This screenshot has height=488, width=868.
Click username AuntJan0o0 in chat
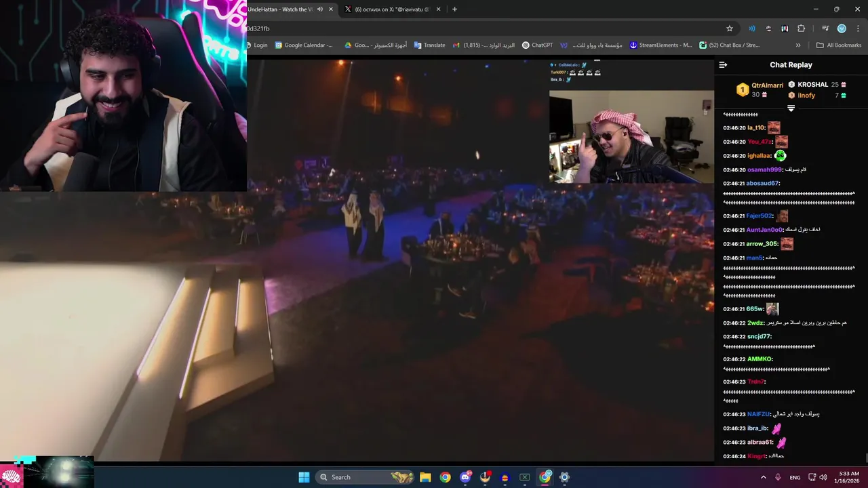point(764,230)
